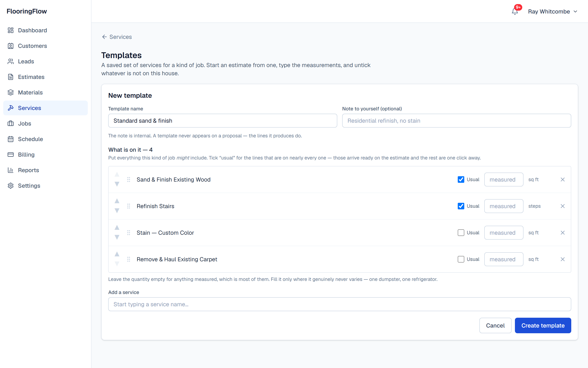
Task: Click the Note to yourself field
Action: point(456,120)
